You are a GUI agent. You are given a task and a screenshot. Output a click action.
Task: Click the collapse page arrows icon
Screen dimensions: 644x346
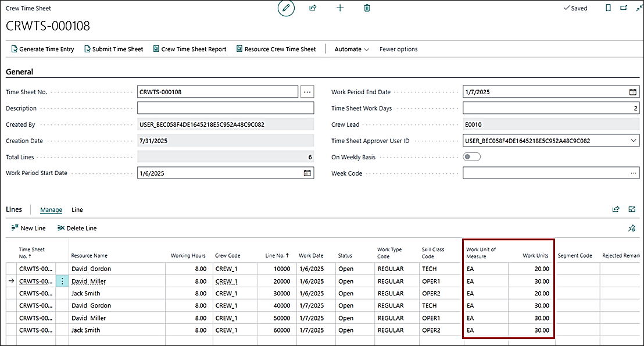tap(639, 8)
